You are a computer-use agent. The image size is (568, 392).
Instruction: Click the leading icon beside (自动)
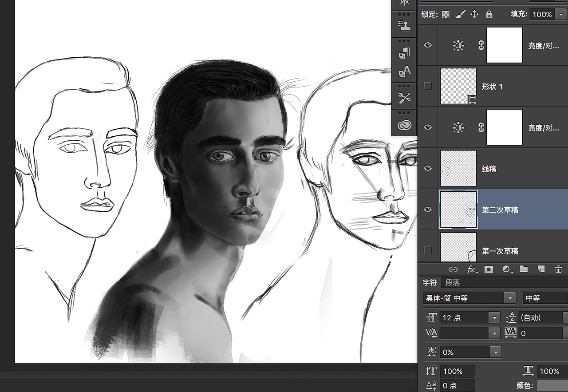[x=510, y=317]
